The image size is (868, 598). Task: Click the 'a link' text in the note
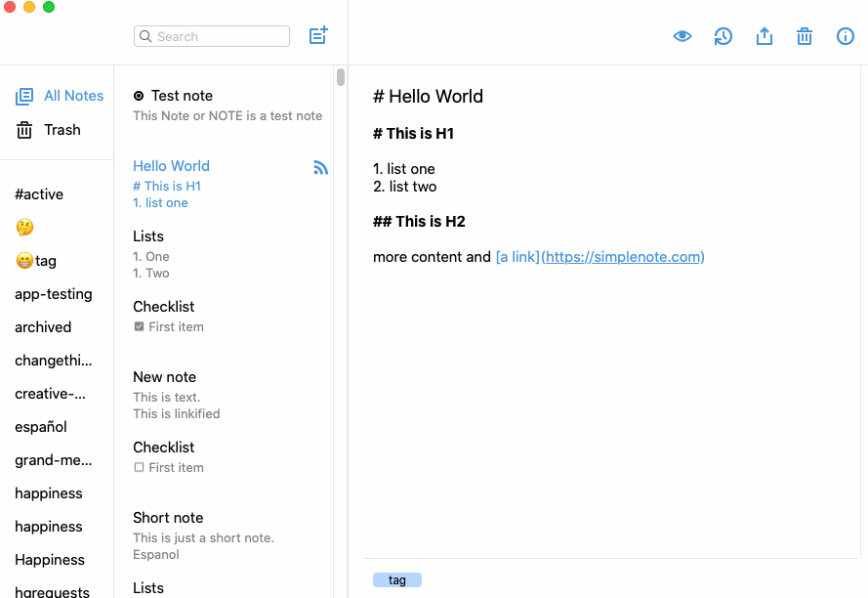[517, 257]
